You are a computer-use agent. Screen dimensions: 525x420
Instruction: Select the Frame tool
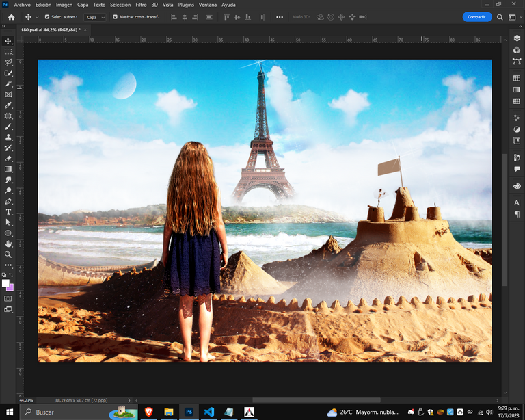[8, 94]
